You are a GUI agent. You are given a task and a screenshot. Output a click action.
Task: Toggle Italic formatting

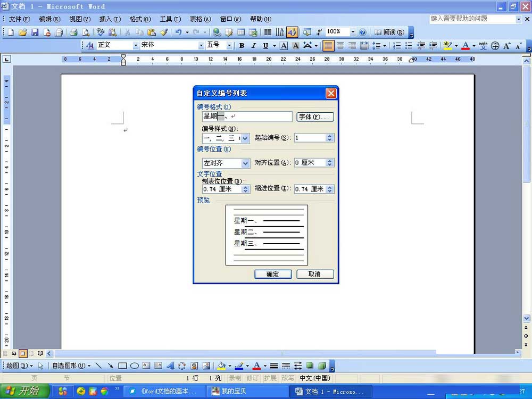coord(254,46)
